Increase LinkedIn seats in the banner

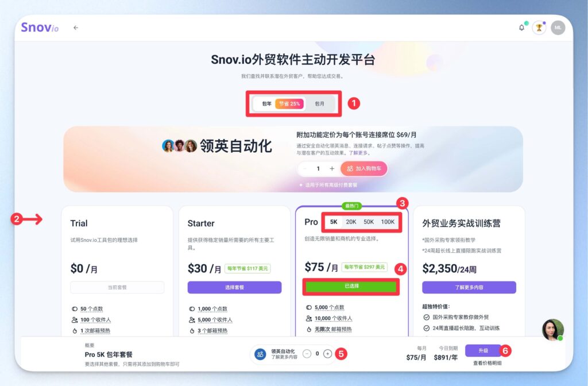click(x=332, y=169)
